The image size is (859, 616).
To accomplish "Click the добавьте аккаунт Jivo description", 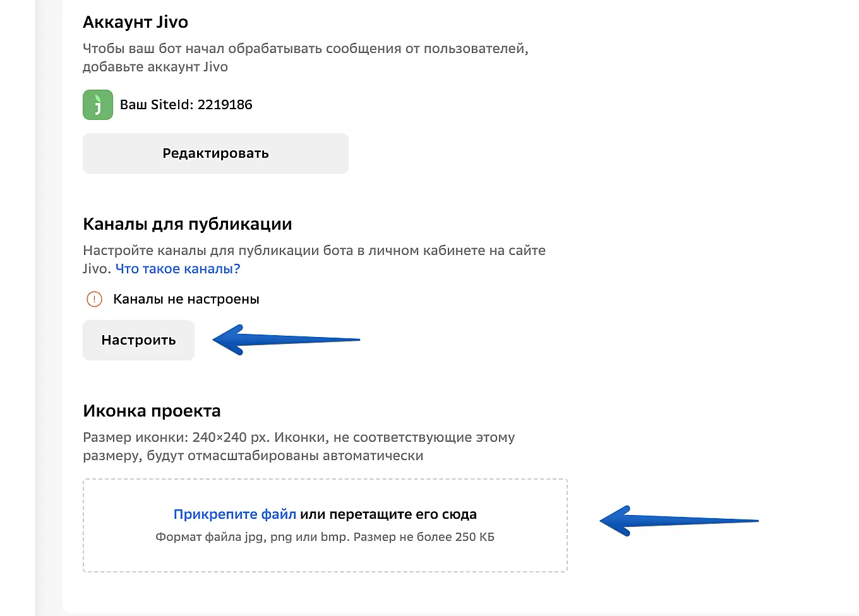I will 155,67.
